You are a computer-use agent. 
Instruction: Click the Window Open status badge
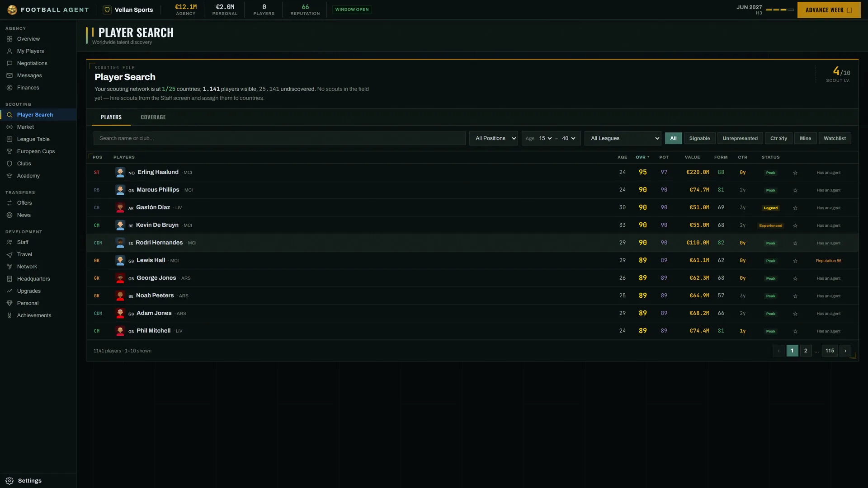352,9
